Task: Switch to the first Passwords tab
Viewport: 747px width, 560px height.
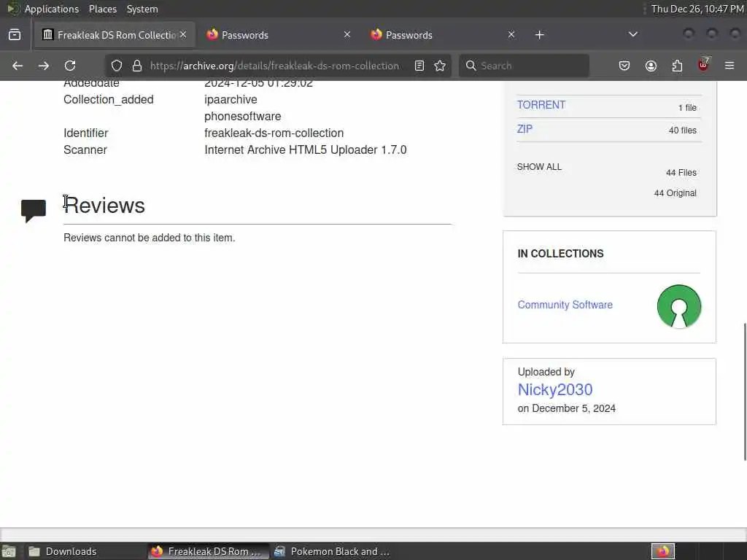Action: click(278, 35)
